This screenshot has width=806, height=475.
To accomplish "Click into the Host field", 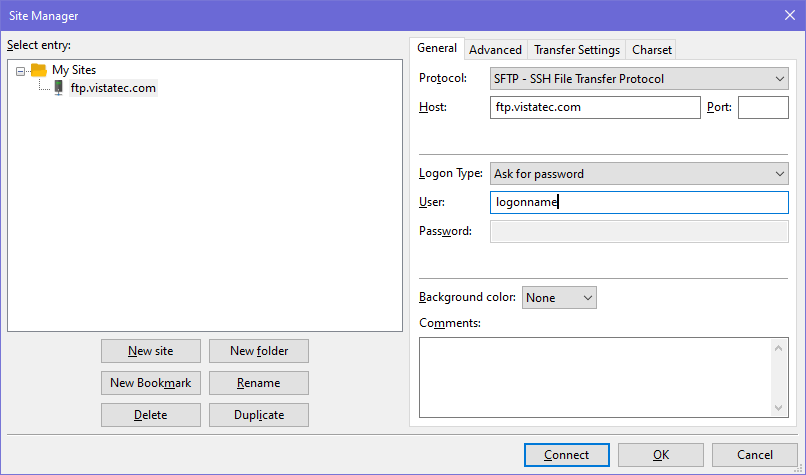I will pos(595,107).
